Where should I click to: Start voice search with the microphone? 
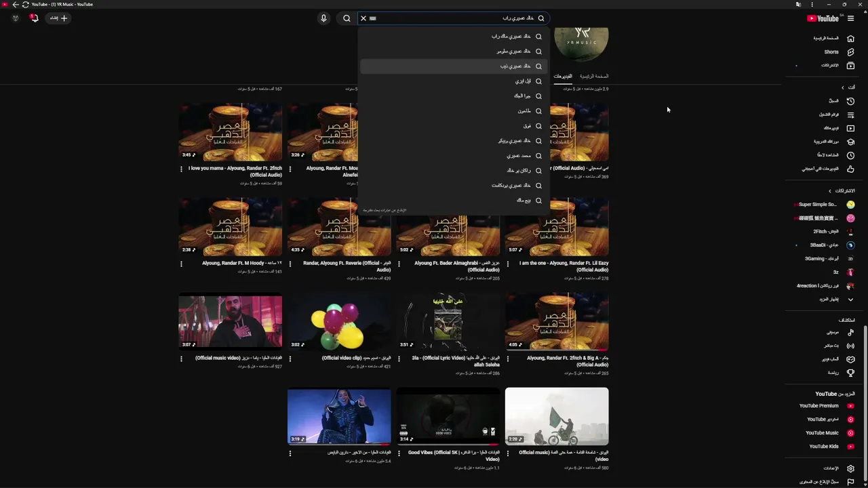pos(323,18)
